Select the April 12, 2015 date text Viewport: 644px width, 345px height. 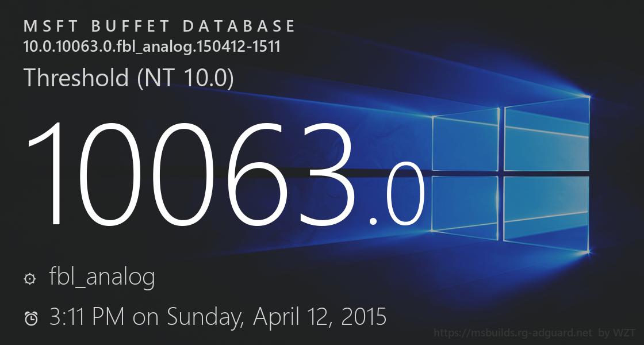320,317
